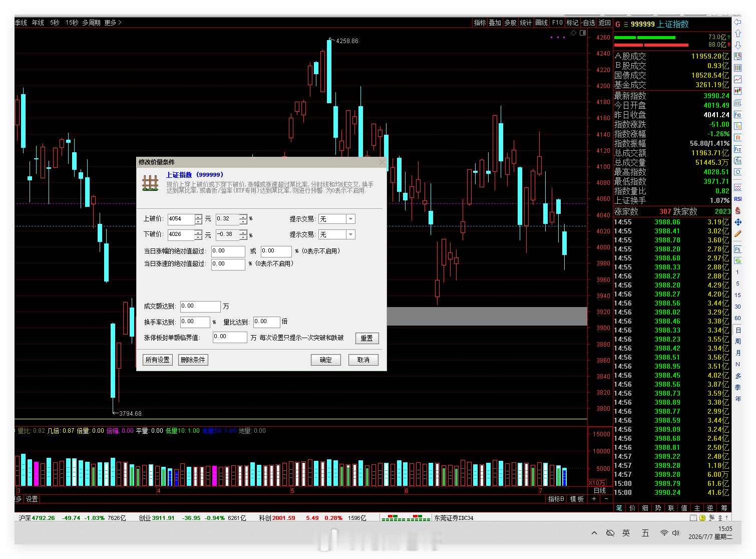The width and height of the screenshot is (756, 559).
Task: Switch chart period to 周 in sidebar
Action: [x=737, y=341]
